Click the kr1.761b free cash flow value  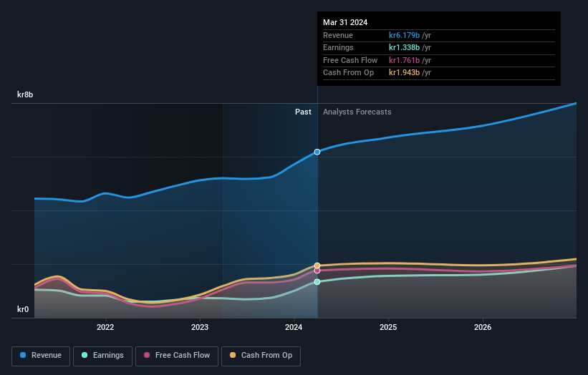tap(404, 60)
